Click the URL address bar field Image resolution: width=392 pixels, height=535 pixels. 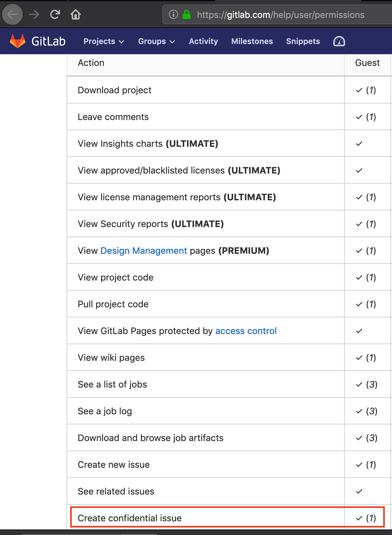pos(280,15)
